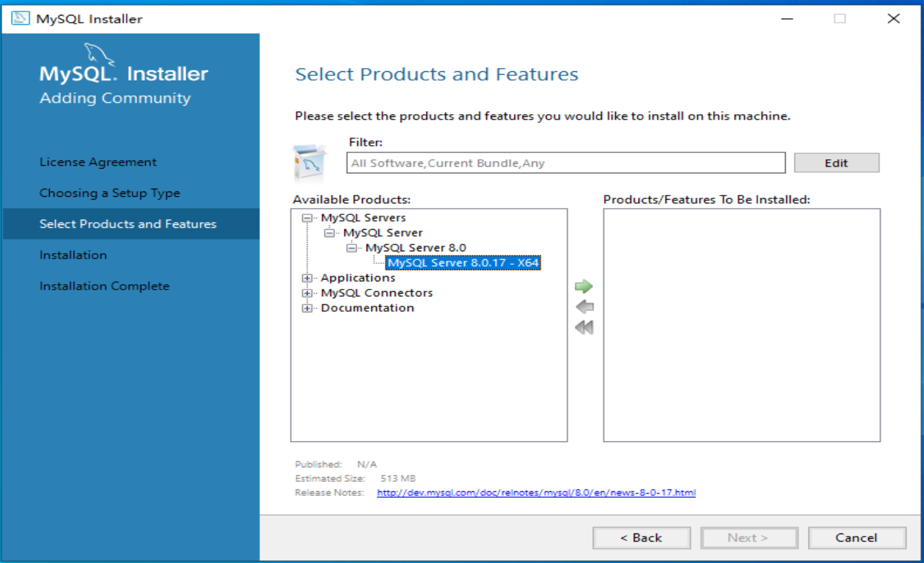
Task: Collapse the MySQL Servers node
Action: [x=307, y=217]
